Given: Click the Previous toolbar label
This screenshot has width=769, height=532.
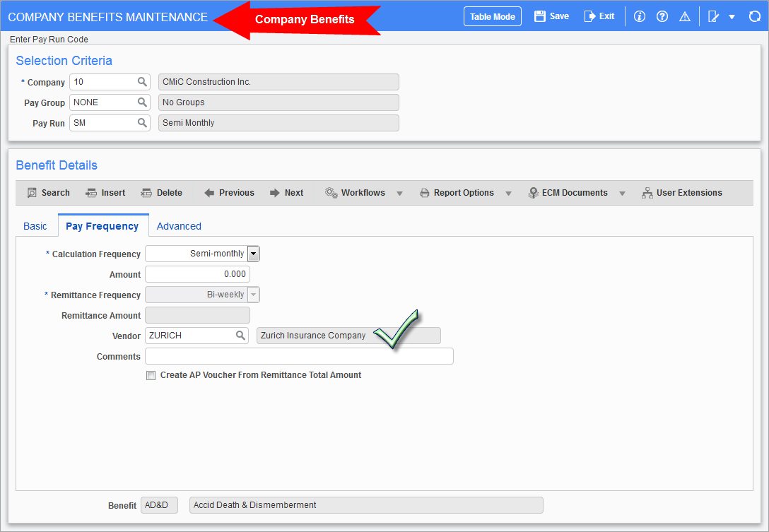Looking at the screenshot, I should [x=237, y=193].
